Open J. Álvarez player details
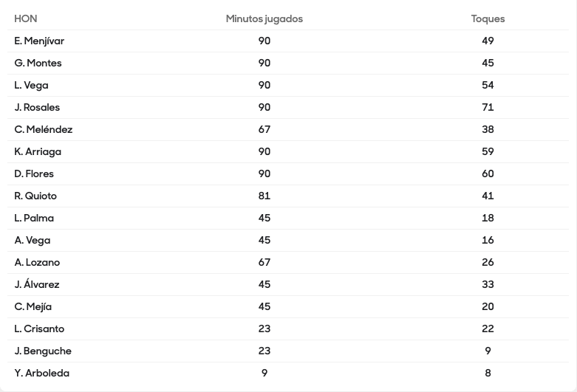 pyautogui.click(x=37, y=284)
